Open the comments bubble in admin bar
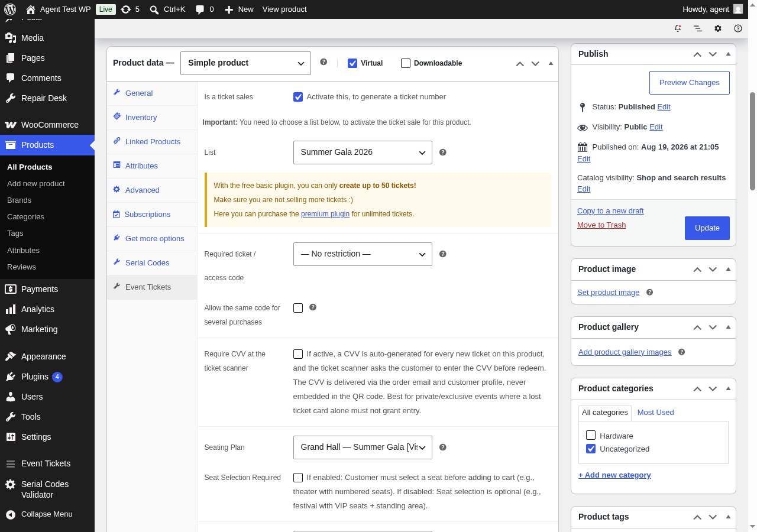The height and width of the screenshot is (532, 757). click(205, 9)
